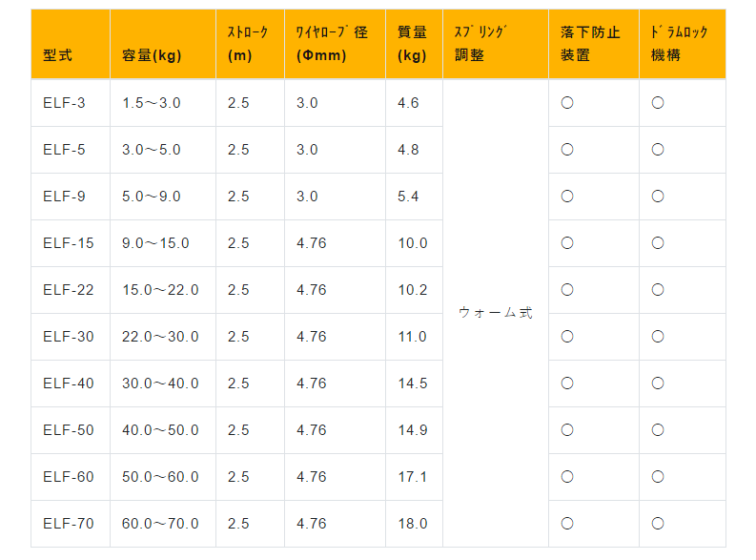Click the 型式 column header
The height and width of the screenshot is (560, 756).
coord(71,44)
